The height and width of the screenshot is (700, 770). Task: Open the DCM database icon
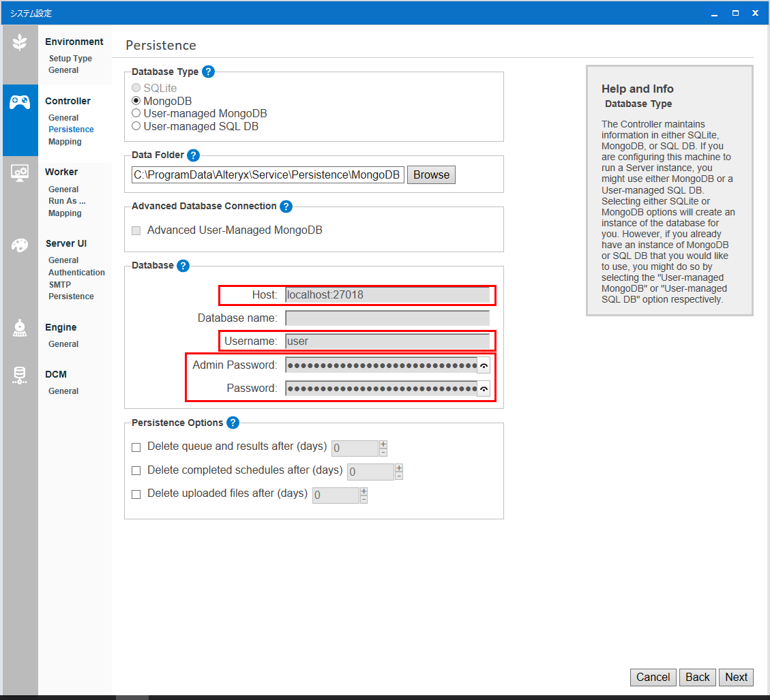coord(20,375)
